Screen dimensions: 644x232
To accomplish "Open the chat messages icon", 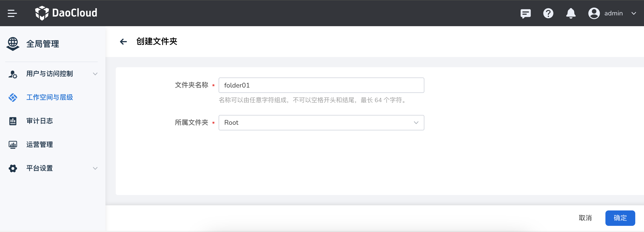I will [x=525, y=13].
